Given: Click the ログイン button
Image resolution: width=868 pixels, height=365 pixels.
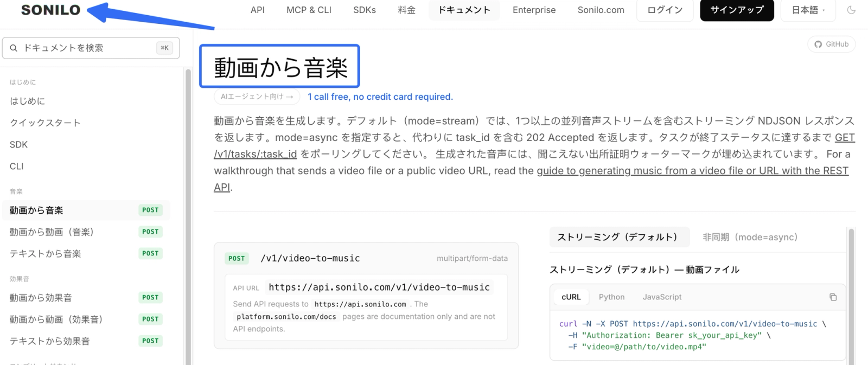Looking at the screenshot, I should pos(665,10).
